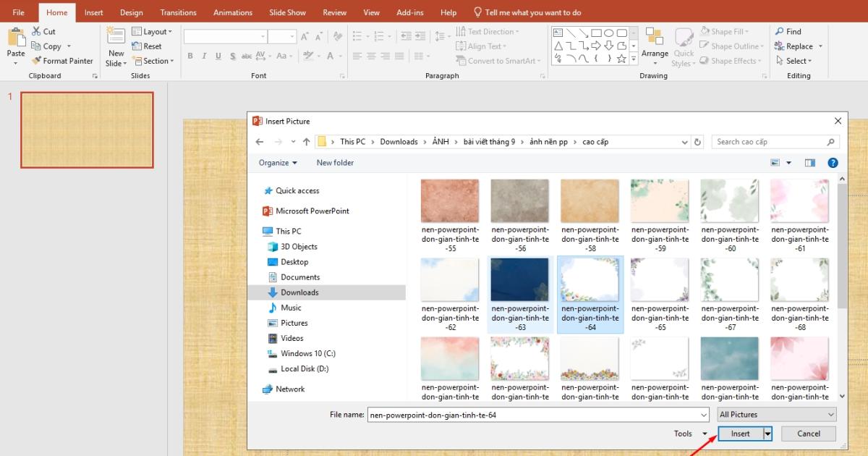Viewport: 868px width, 456px height.
Task: Insert a Rectangle shape from the Drawing gallery
Action: [598, 32]
